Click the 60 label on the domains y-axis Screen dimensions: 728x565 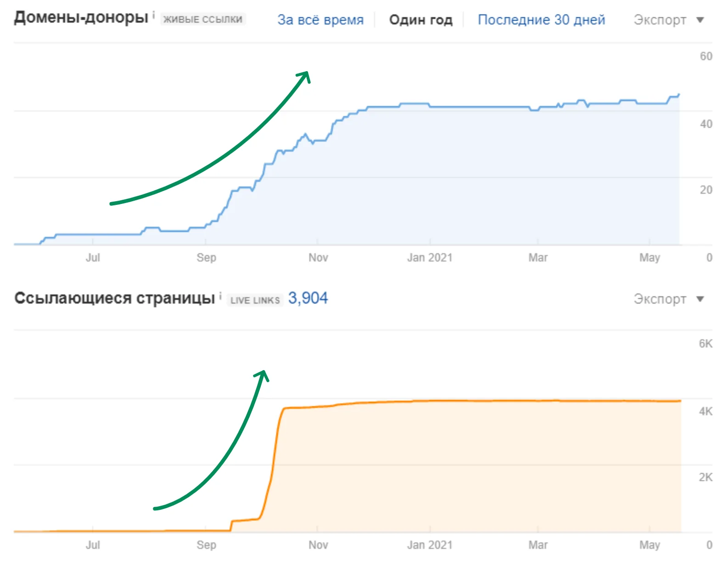tap(706, 56)
